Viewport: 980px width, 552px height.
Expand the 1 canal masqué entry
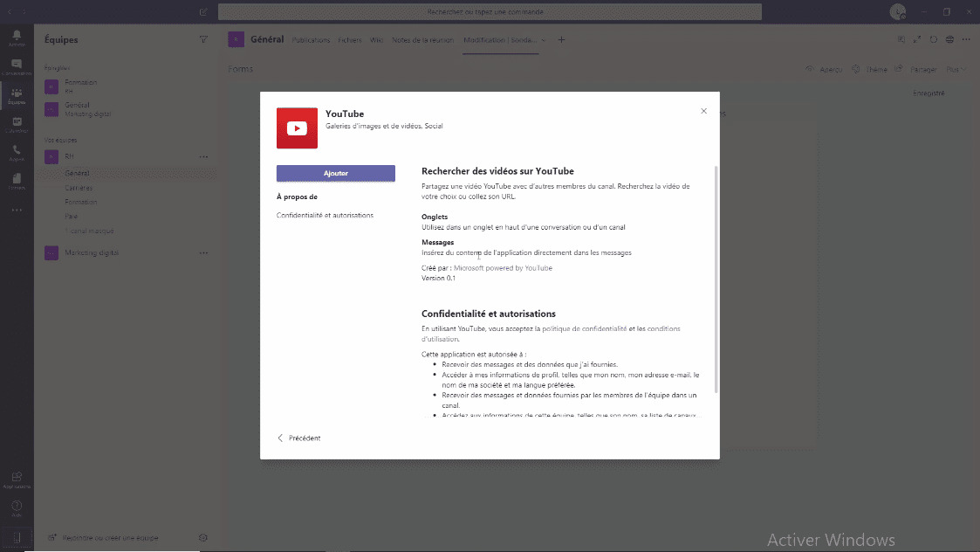pos(89,231)
